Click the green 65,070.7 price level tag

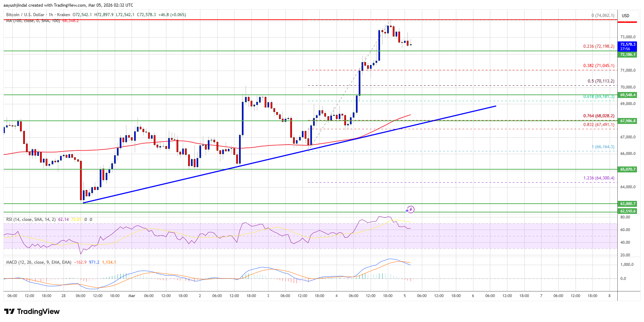(x=628, y=169)
